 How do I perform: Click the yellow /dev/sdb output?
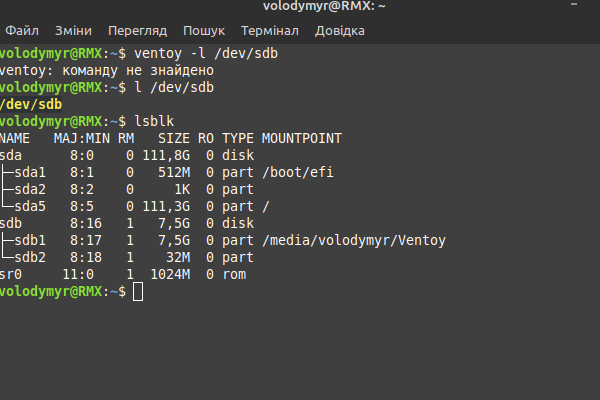tap(31, 104)
